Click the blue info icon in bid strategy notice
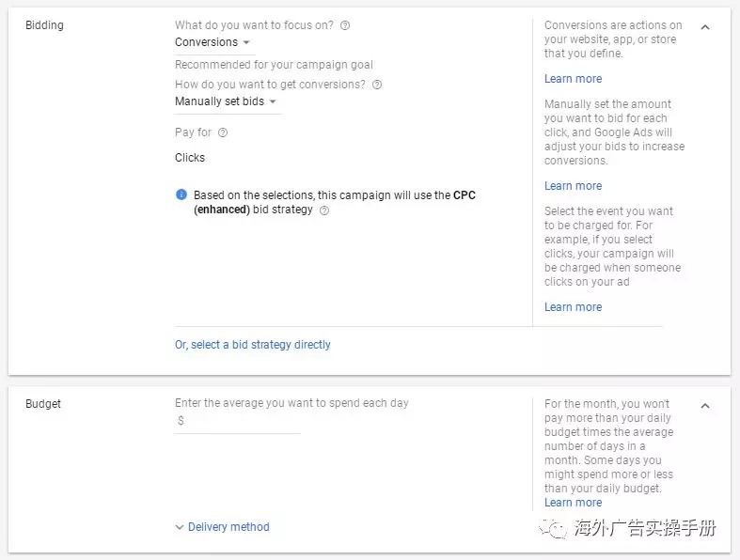740x560 pixels. click(x=181, y=195)
